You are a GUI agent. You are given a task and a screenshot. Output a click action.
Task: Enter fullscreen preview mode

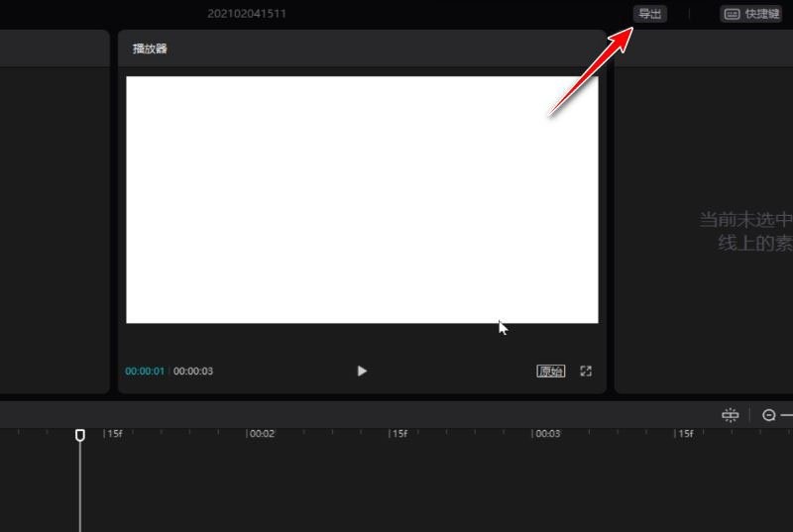pyautogui.click(x=586, y=372)
